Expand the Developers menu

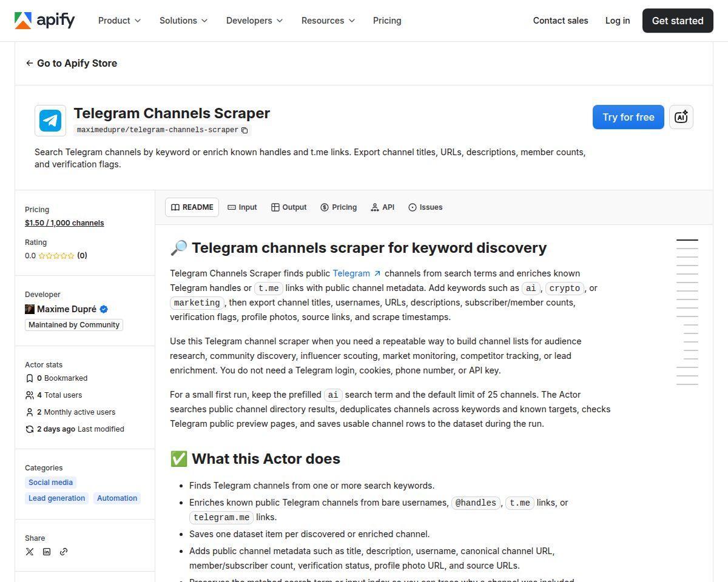coord(254,21)
